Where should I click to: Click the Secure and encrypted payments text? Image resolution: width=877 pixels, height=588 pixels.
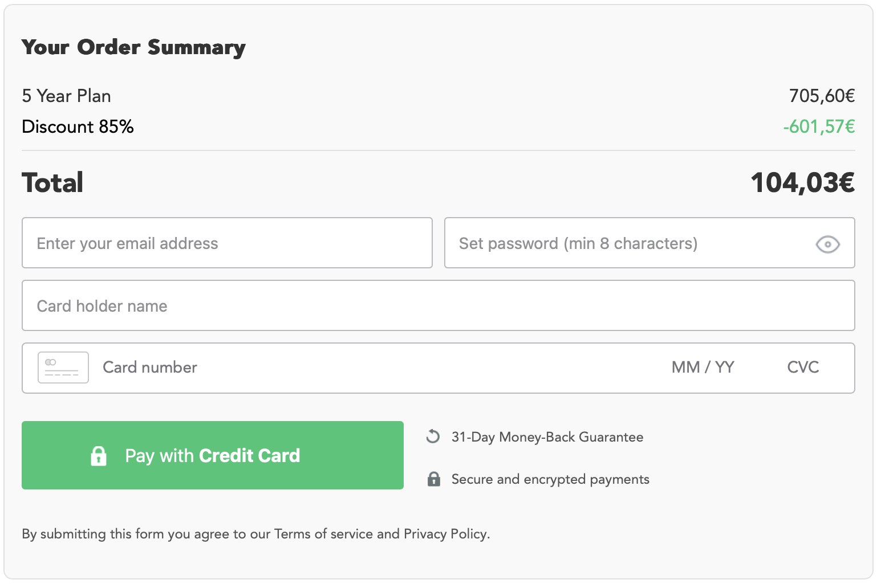(550, 479)
